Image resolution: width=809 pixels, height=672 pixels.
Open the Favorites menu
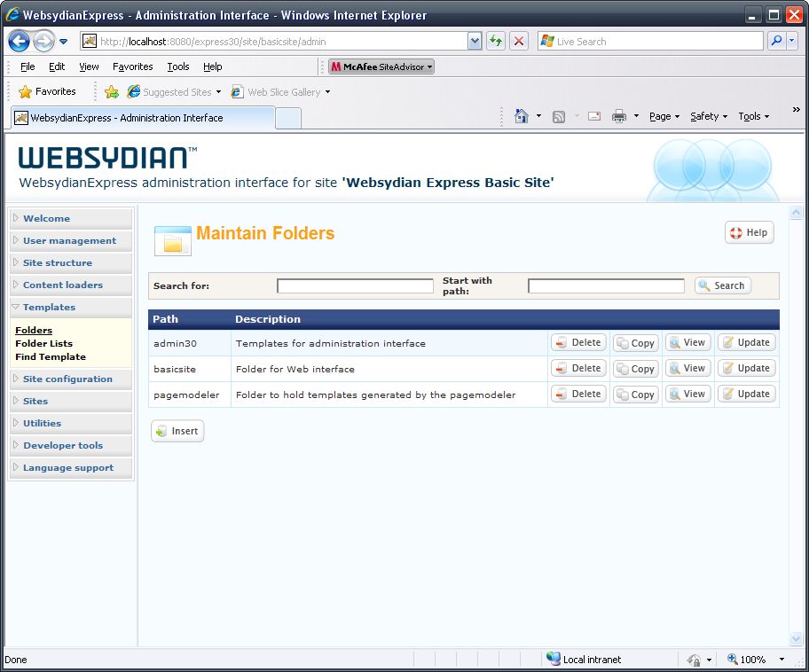pos(132,66)
